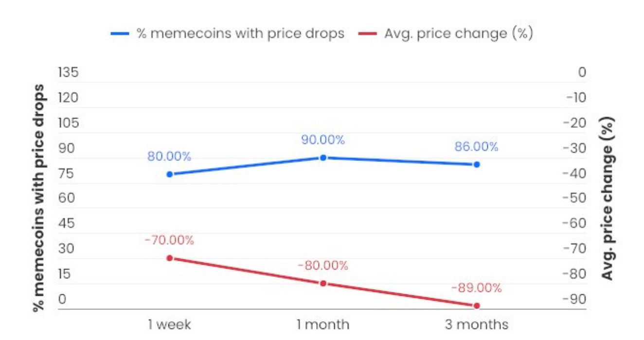Image resolution: width=644 pixels, height=340 pixels.
Task: Select the blue data point at 1 month
Action: point(323,157)
